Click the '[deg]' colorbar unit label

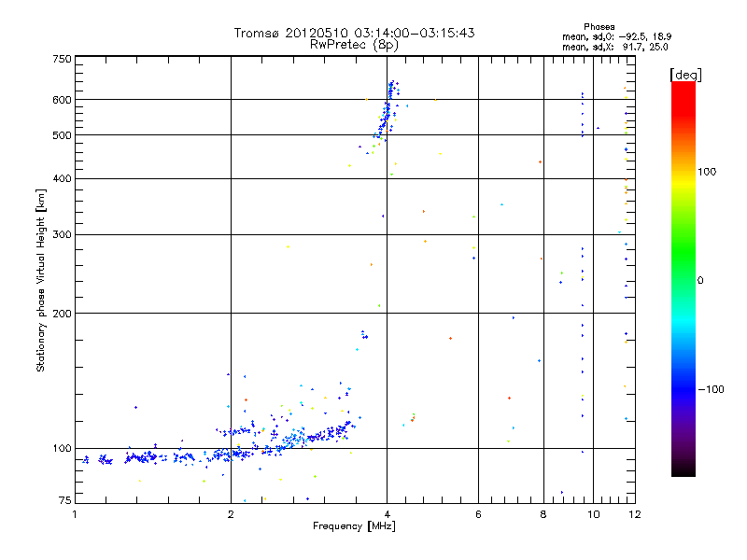(685, 75)
